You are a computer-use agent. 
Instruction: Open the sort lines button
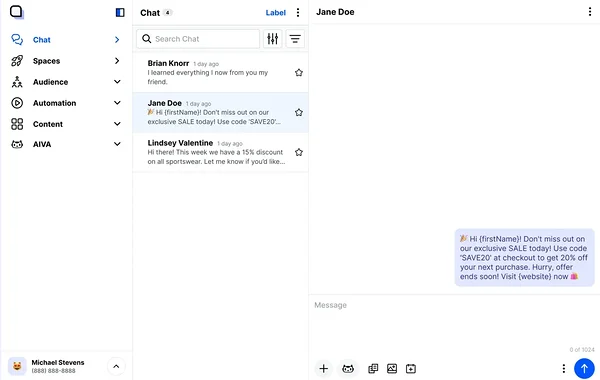pyautogui.click(x=295, y=39)
